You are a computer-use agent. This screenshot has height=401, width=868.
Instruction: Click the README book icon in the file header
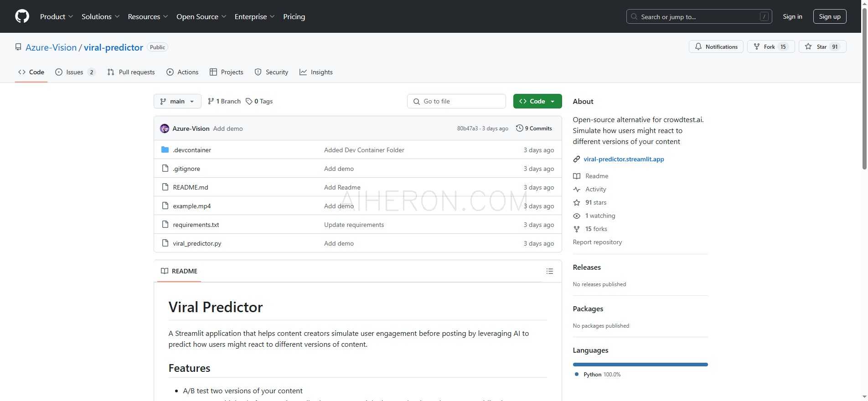[165, 271]
